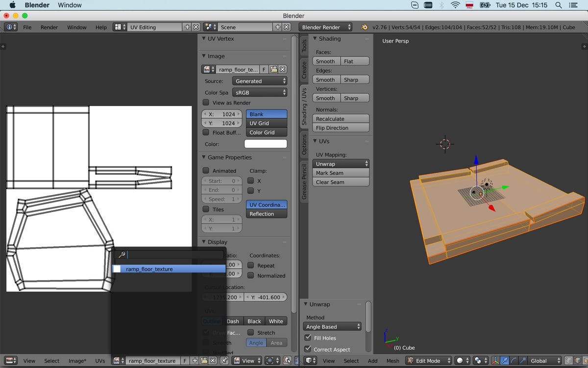
Task: Create a new image using the plus icon
Action: pos(194,361)
